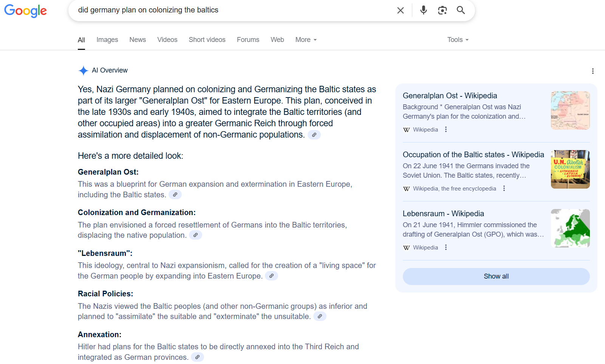Open AI Overview three-dot options menu
605x364 pixels.
[593, 71]
